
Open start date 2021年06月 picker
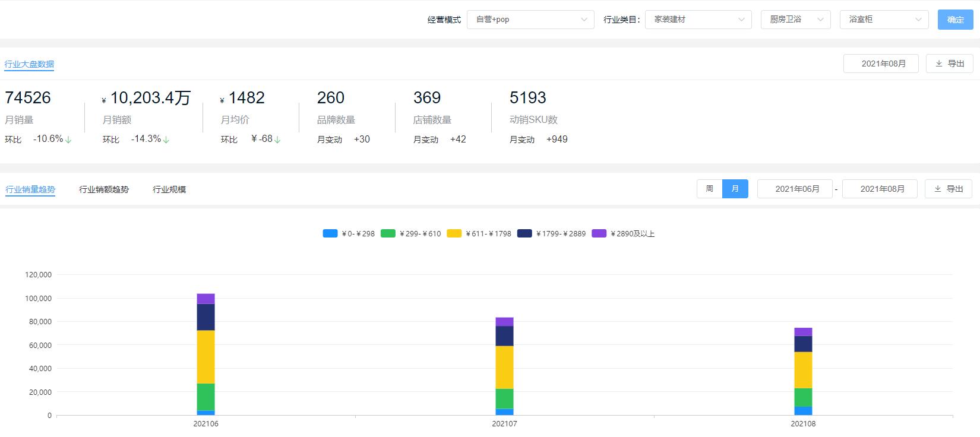[x=795, y=189]
